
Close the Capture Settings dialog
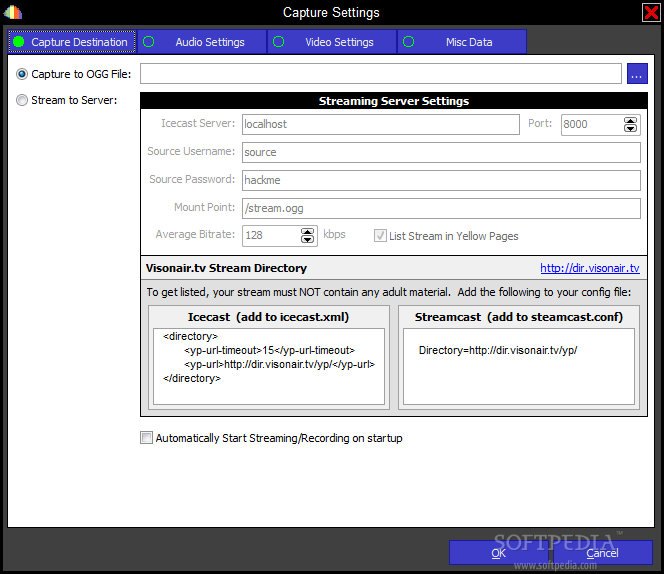point(651,12)
